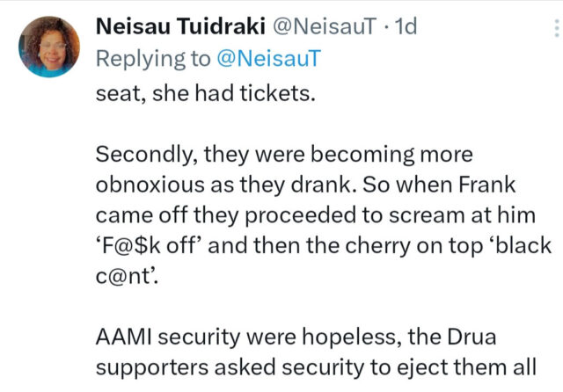Click the display name Neisau Tuidraki
This screenshot has height=392, width=563.
(x=180, y=26)
